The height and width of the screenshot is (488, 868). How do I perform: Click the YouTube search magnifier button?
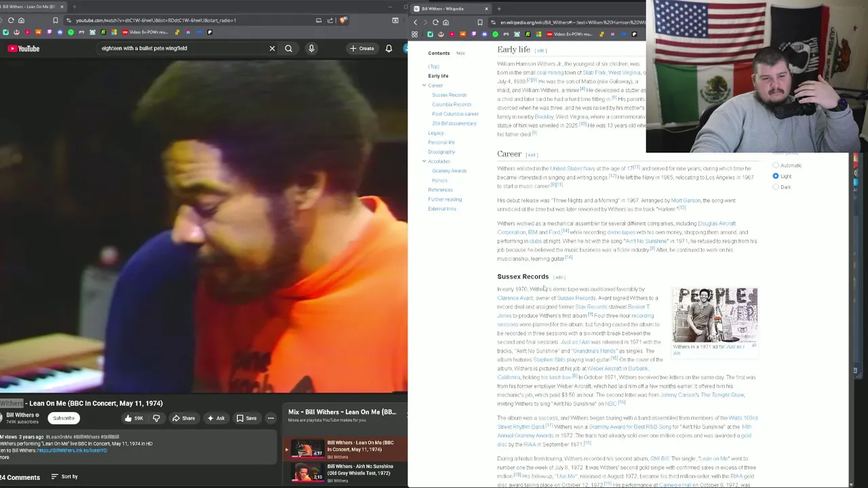288,48
